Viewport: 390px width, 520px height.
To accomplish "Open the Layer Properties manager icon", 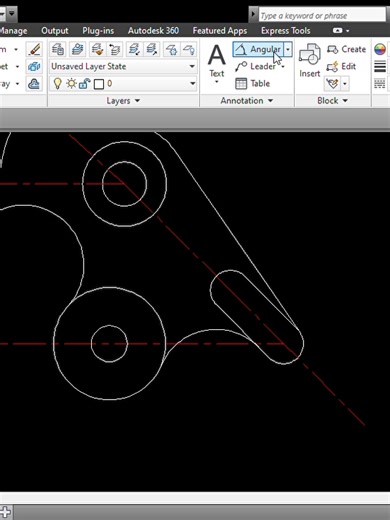I will (58, 49).
